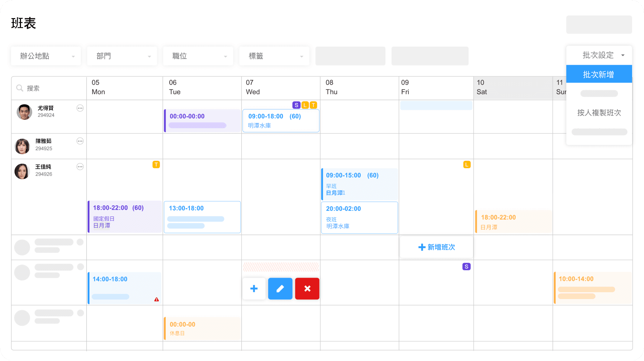
Task: Click the search employee input field
Action: click(x=49, y=88)
